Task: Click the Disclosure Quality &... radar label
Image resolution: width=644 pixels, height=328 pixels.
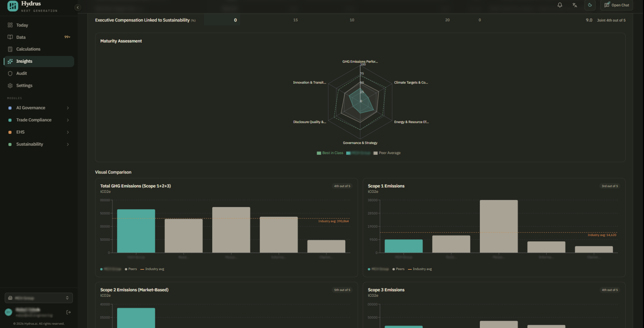Action: [x=310, y=122]
